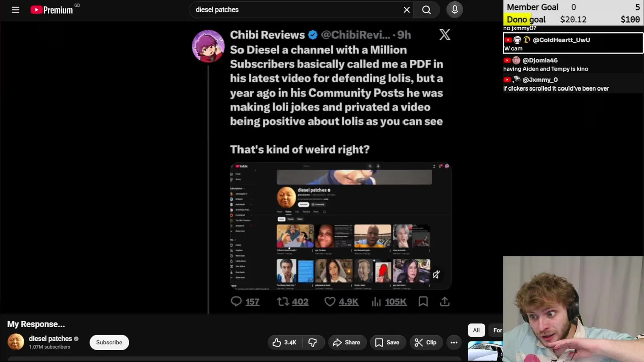This screenshot has width=644, height=362.
Task: Click the diesel patches verified checkmark
Action: pyautogui.click(x=76, y=339)
